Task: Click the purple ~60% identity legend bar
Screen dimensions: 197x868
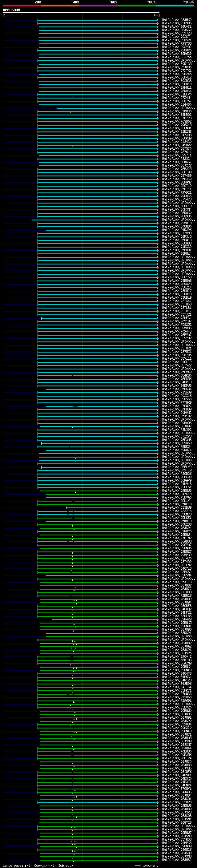Action: pos(99,6)
